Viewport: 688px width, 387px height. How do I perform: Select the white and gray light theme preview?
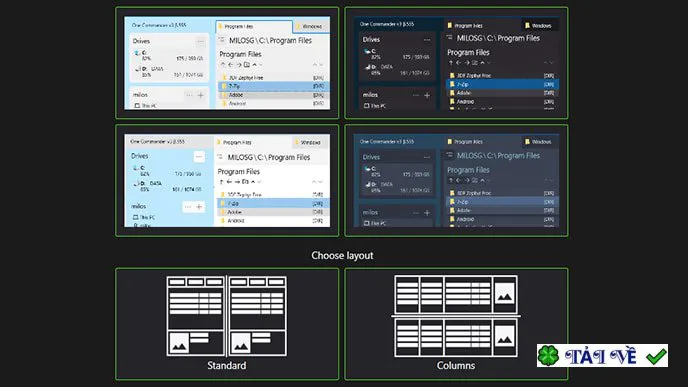click(x=227, y=180)
